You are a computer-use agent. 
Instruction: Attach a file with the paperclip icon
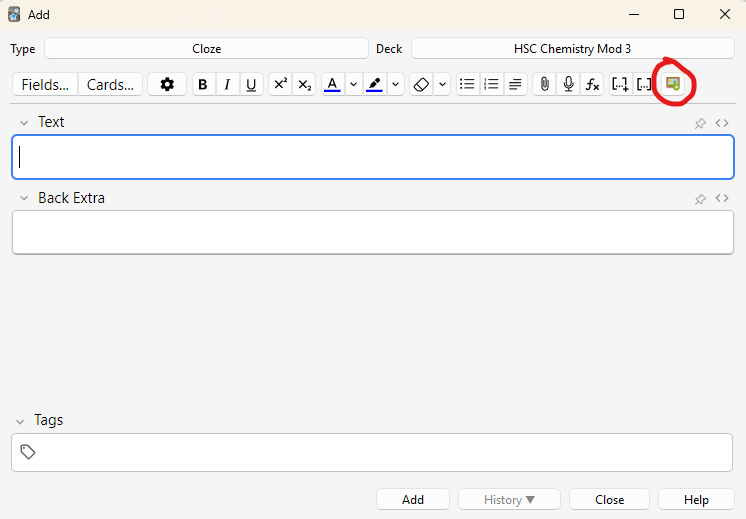544,85
